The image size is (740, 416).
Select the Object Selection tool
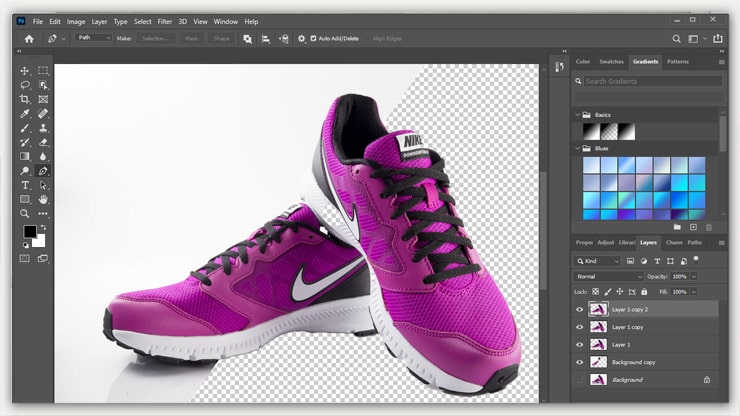(43, 85)
